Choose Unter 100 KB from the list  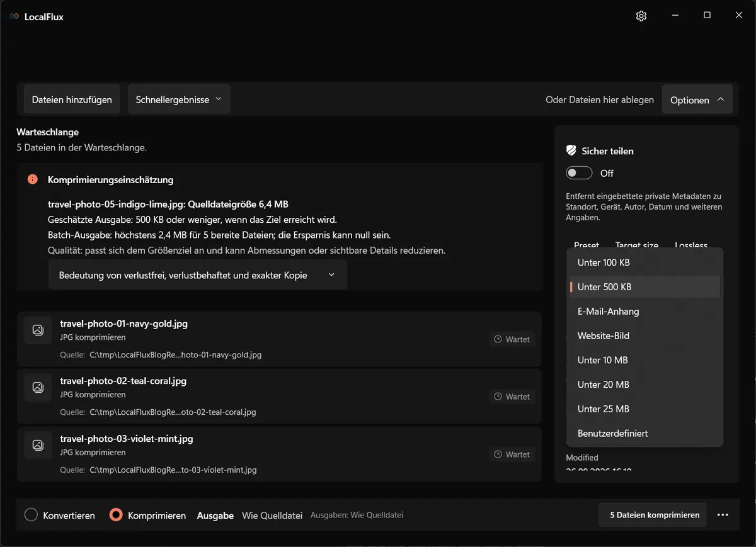[x=644, y=262]
